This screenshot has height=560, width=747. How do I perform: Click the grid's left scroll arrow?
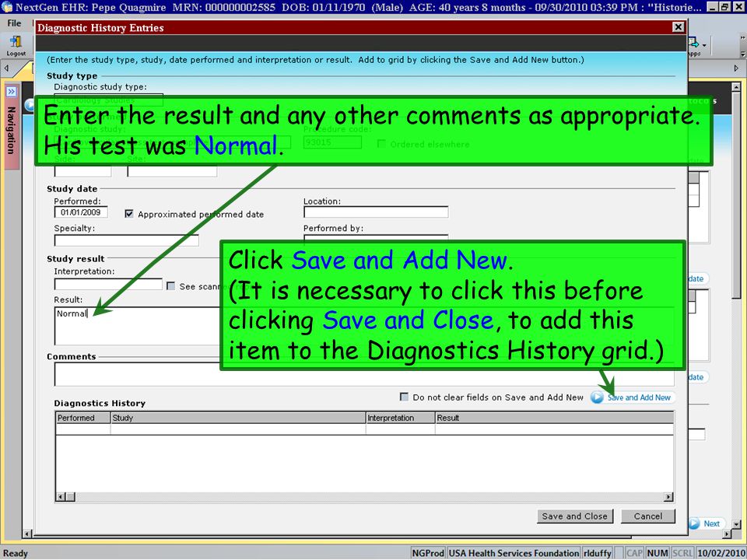61,497
